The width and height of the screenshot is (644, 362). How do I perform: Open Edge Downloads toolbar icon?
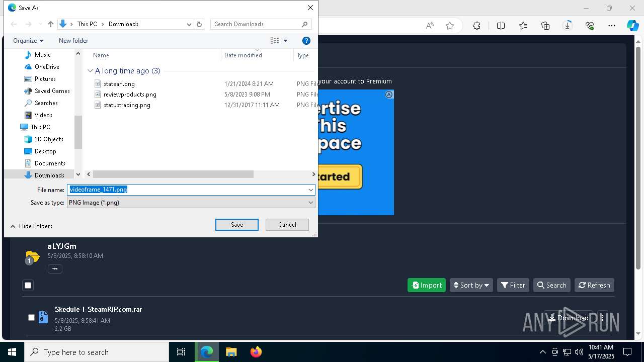[x=568, y=26]
